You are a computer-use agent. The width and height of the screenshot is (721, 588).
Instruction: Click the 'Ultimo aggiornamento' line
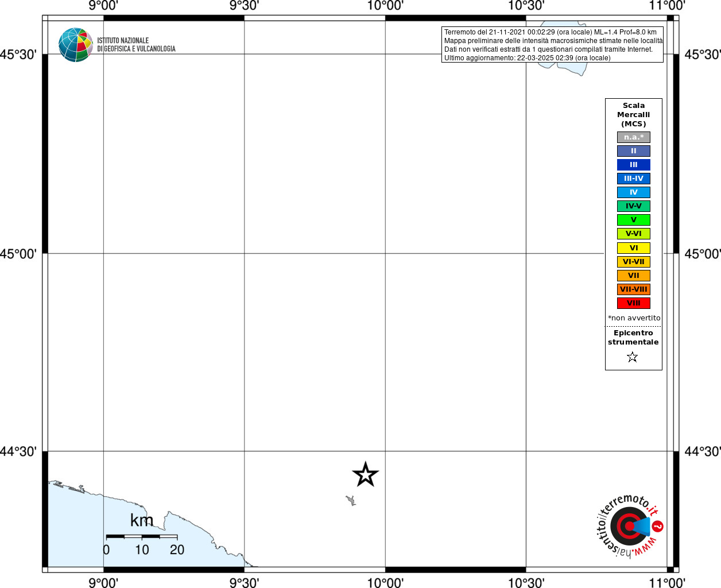click(x=528, y=58)
